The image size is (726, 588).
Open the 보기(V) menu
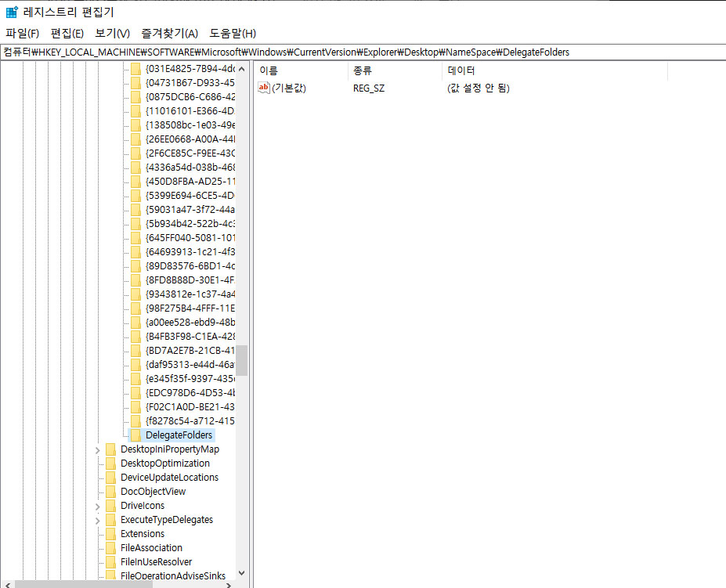[x=112, y=34]
